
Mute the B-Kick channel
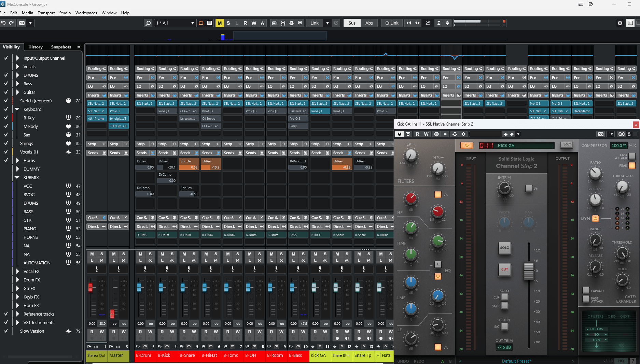tap(162, 254)
